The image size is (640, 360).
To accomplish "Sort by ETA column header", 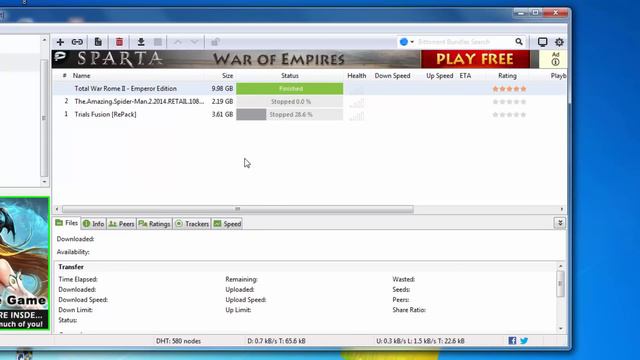I will point(465,76).
